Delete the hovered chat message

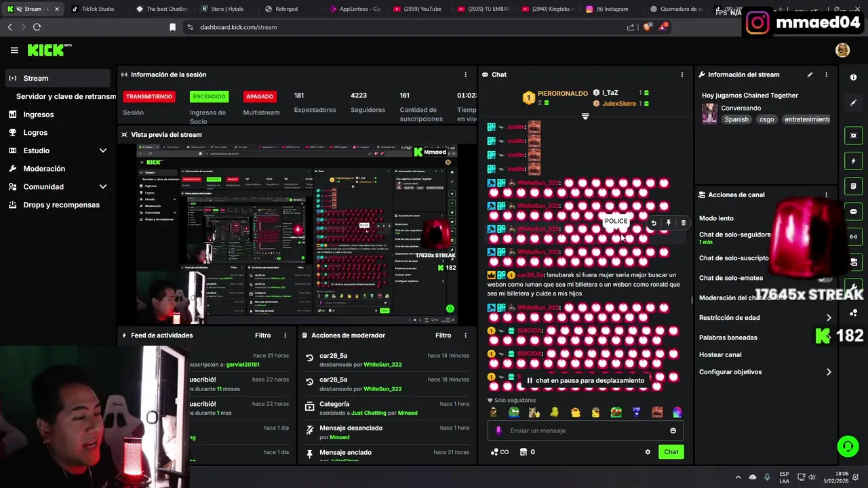point(684,223)
